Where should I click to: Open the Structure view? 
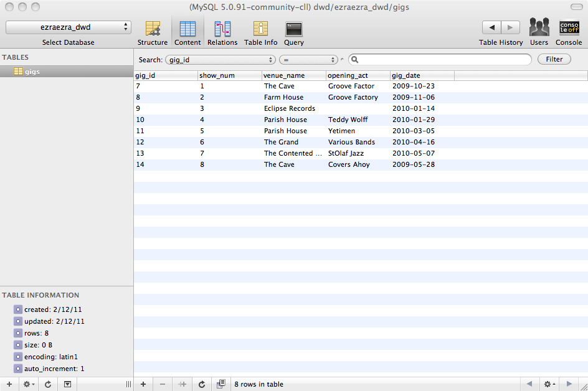point(152,34)
